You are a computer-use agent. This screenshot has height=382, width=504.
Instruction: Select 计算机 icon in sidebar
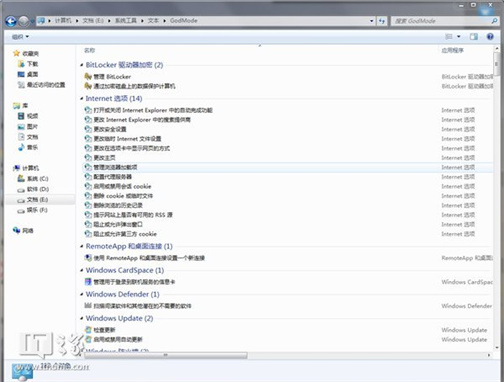pyautogui.click(x=16, y=168)
